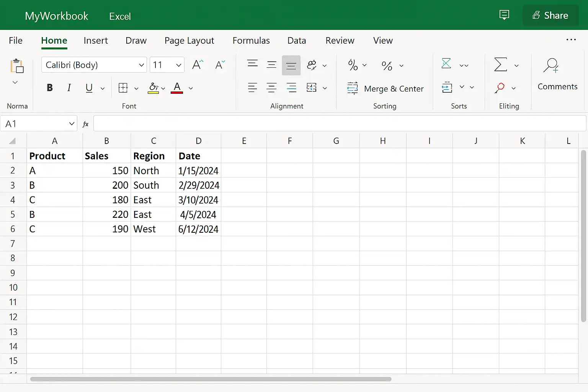
Task: Switch to the Formulas tab
Action: point(251,41)
